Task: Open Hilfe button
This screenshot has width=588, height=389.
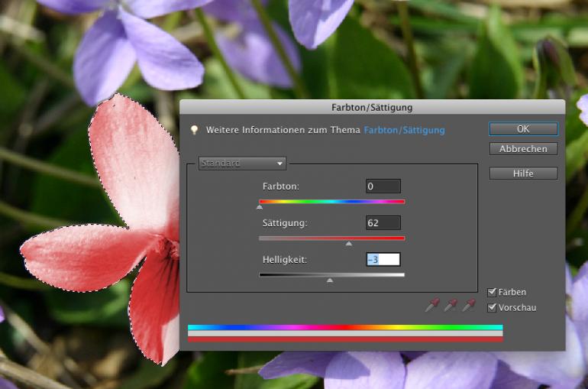Action: 523,173
